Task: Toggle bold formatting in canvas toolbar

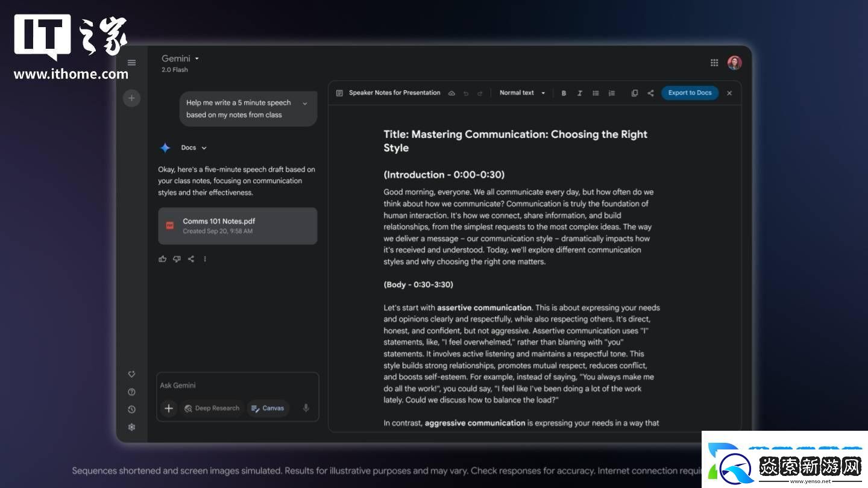Action: click(564, 93)
